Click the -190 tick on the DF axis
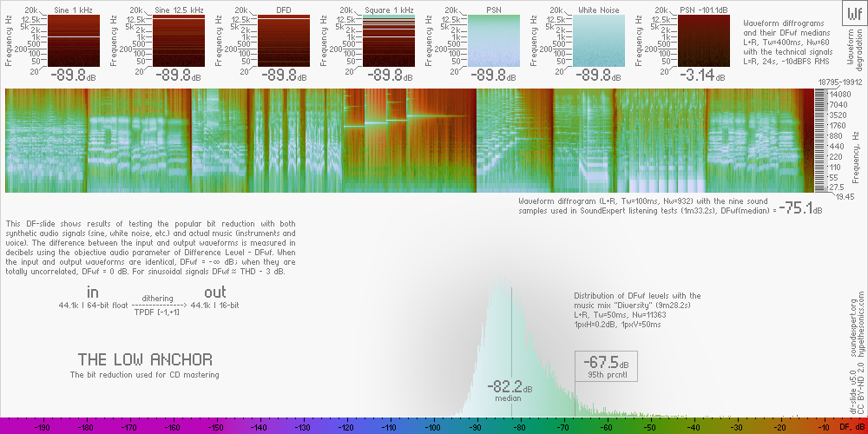 pyautogui.click(x=42, y=428)
